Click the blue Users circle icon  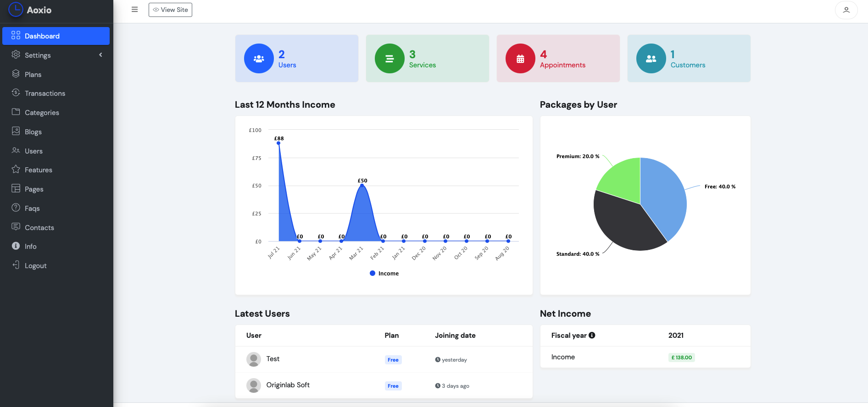tap(259, 59)
